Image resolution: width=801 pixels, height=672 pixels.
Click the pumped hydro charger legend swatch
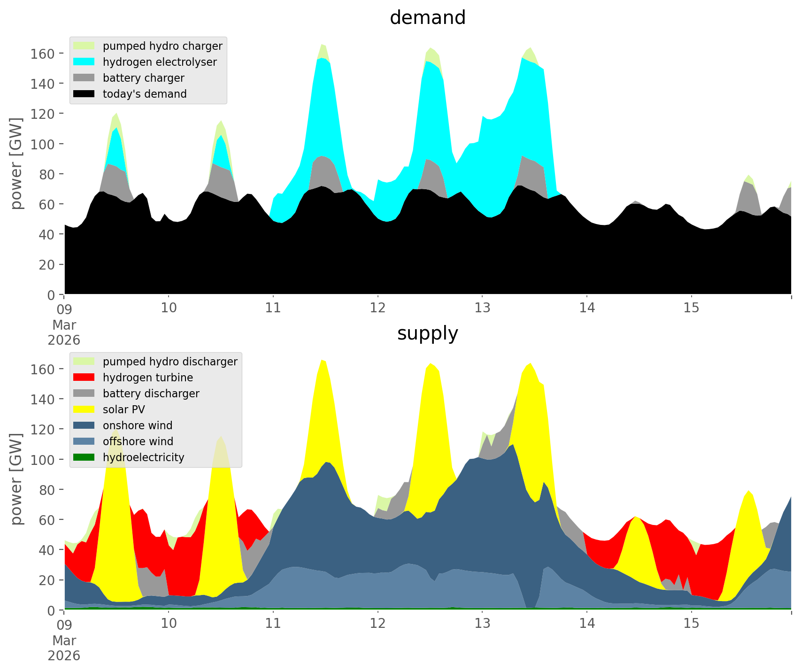pyautogui.click(x=84, y=46)
